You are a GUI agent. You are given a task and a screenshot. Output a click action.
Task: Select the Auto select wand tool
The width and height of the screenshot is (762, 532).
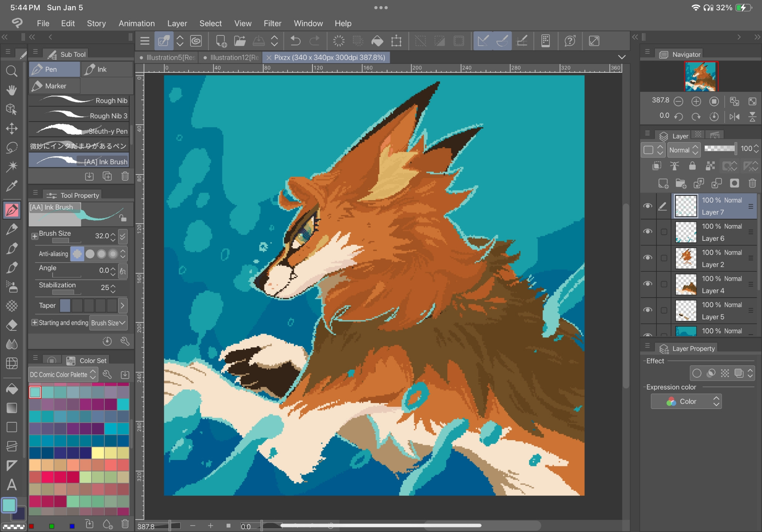coord(12,167)
